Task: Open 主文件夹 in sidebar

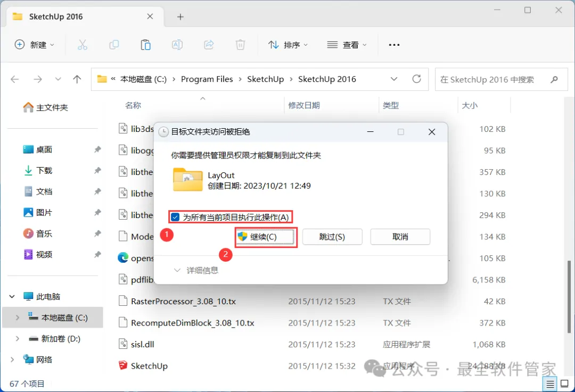Action: 45,107
